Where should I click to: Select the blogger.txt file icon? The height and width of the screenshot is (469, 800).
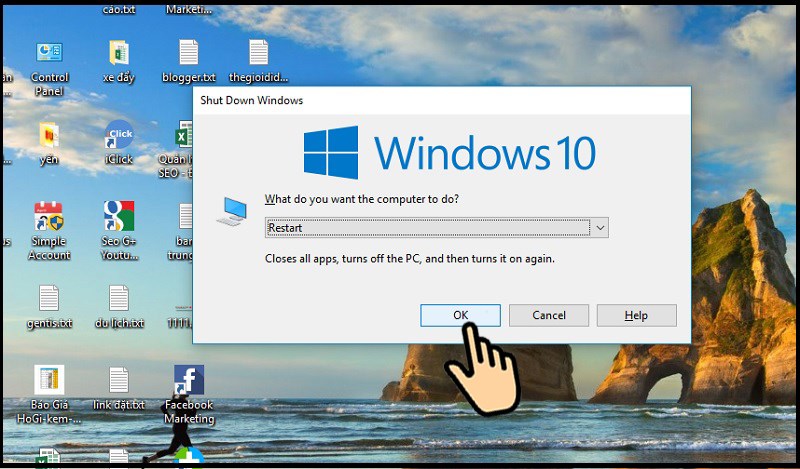pos(188,53)
